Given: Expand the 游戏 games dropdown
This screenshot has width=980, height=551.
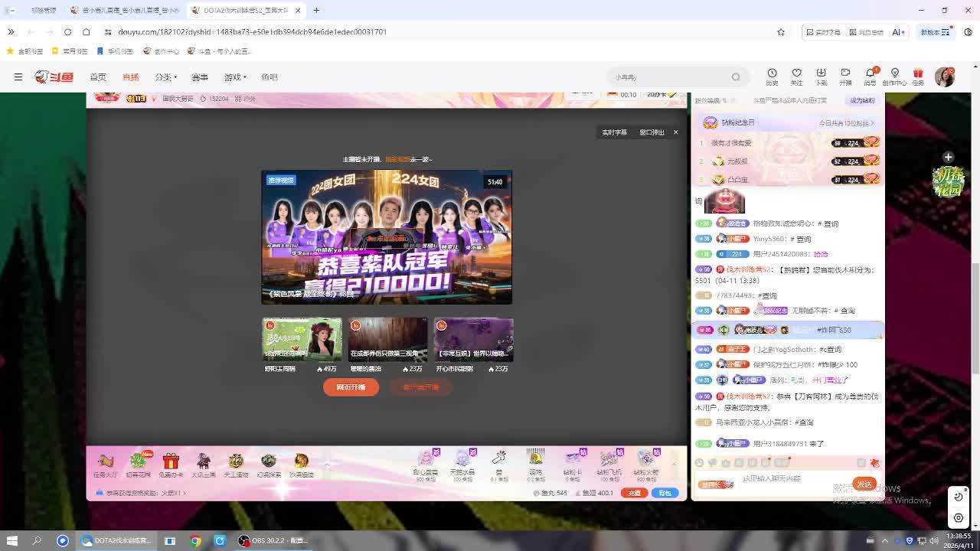Looking at the screenshot, I should [235, 77].
